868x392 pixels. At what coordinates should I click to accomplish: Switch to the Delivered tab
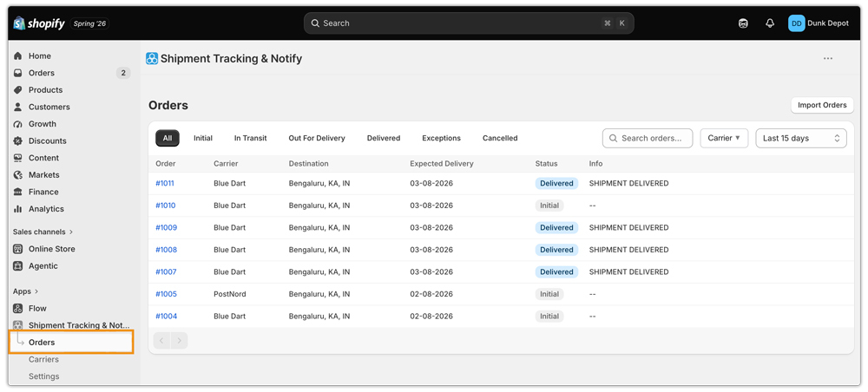(384, 138)
